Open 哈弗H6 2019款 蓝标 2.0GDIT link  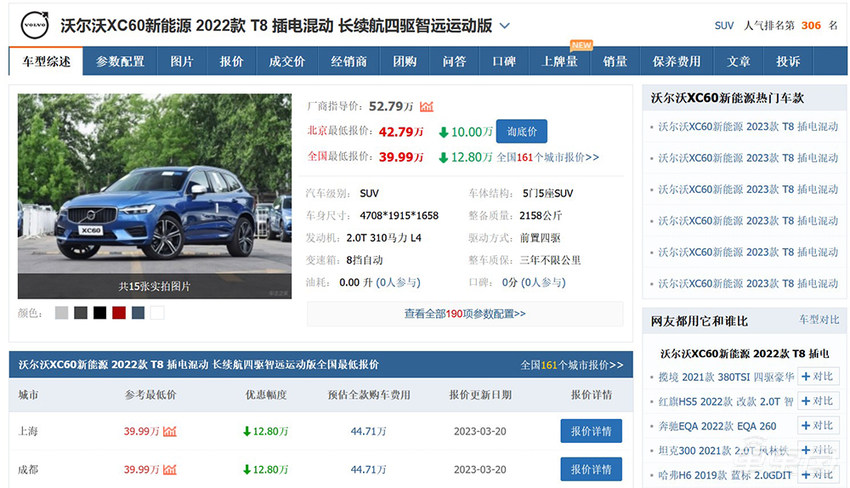pos(725,475)
